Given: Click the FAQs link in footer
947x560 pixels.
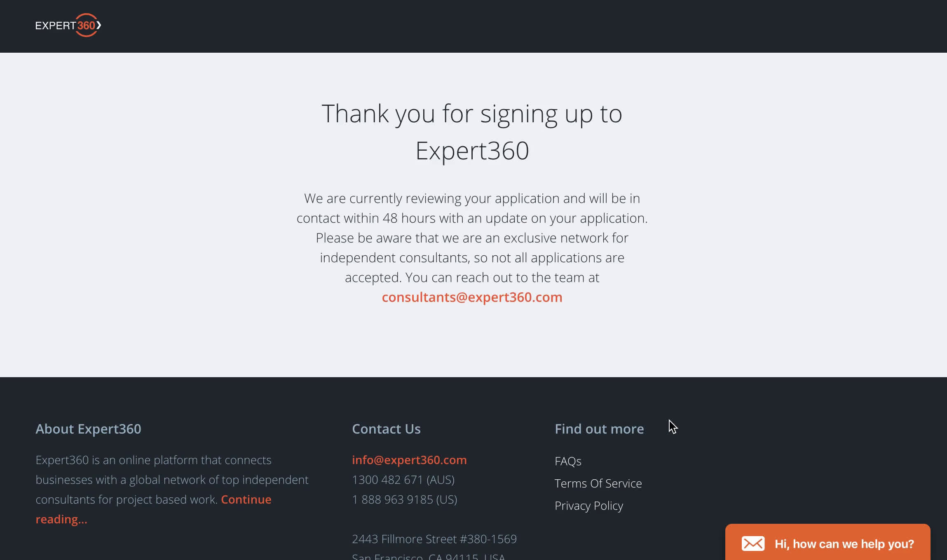Looking at the screenshot, I should 567,461.
